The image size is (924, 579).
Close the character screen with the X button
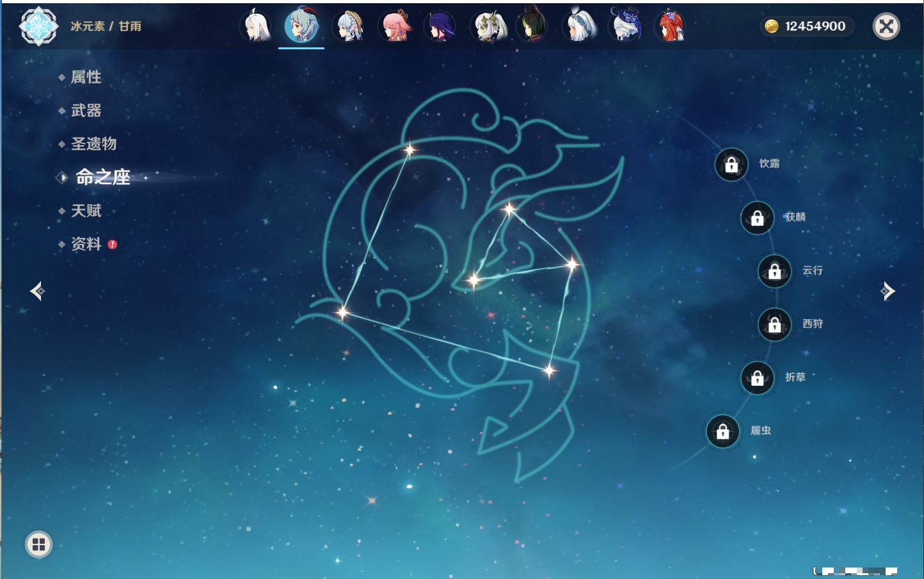coord(886,26)
